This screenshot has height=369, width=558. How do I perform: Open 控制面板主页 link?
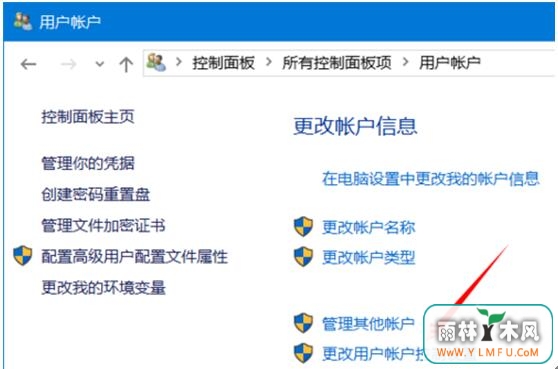[88, 117]
